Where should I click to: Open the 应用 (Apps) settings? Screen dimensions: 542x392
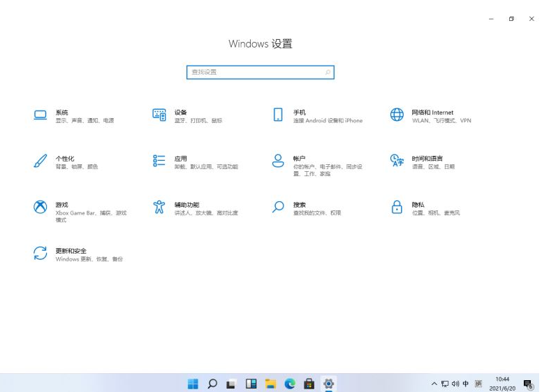coord(180,159)
